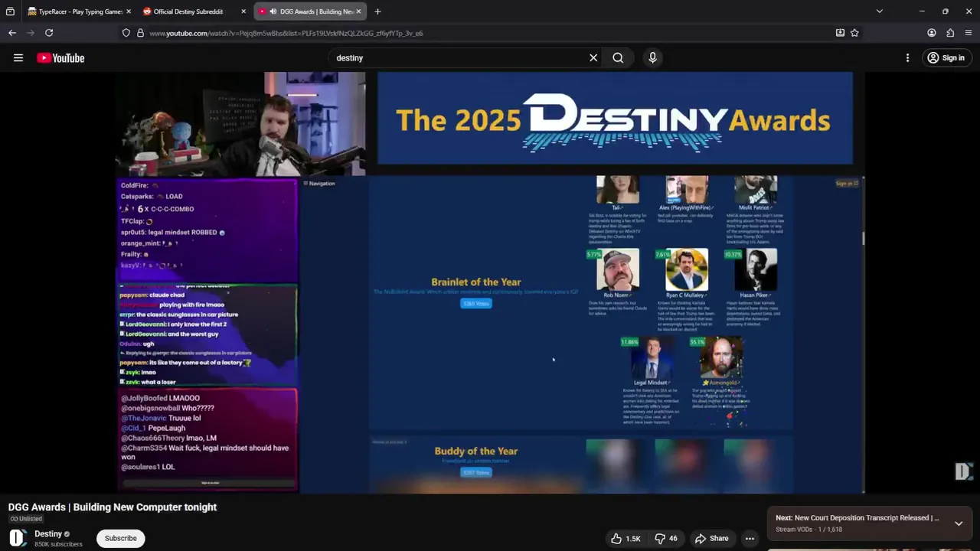Image resolution: width=980 pixels, height=551 pixels.
Task: View site security lock info
Action: (x=140, y=33)
